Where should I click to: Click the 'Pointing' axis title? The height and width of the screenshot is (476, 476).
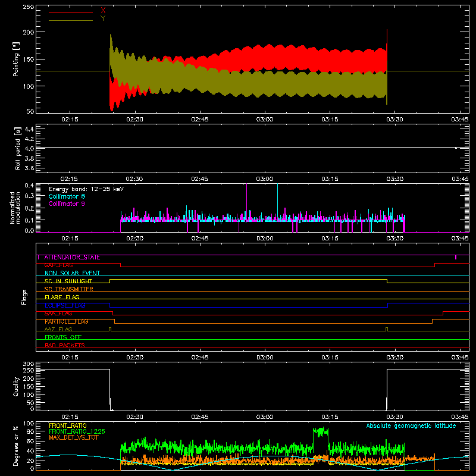click(16, 59)
